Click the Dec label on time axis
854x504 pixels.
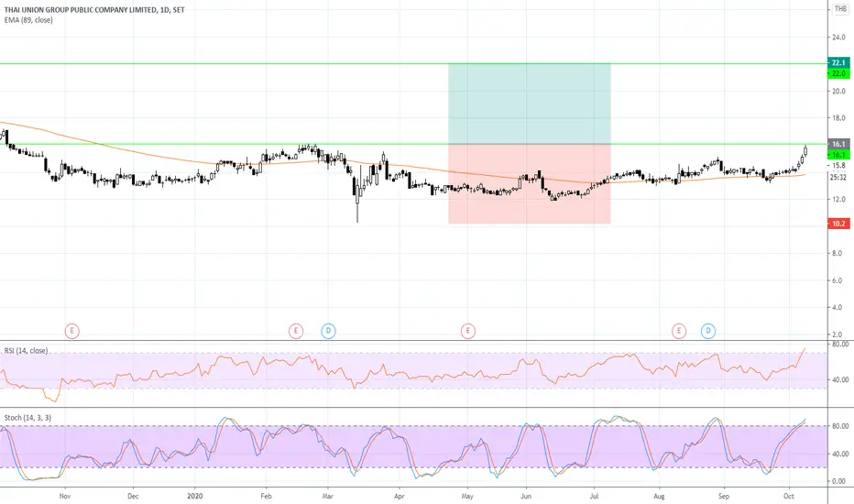[133, 497]
